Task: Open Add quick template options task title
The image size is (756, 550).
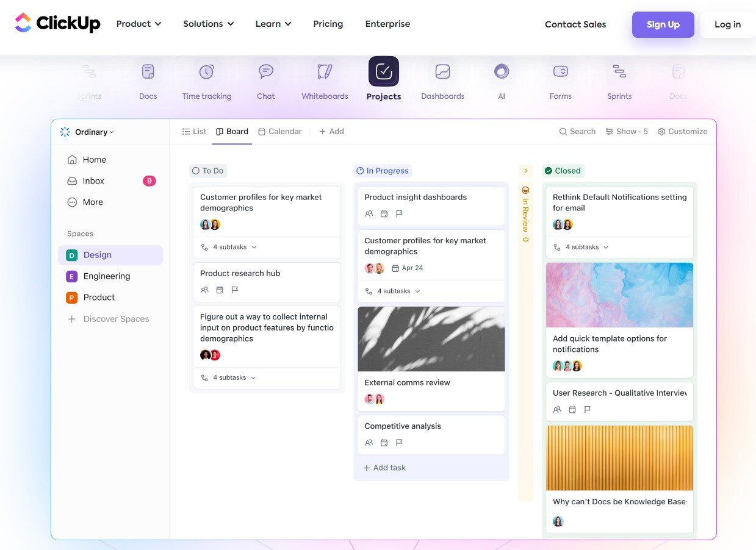Action: click(x=610, y=344)
